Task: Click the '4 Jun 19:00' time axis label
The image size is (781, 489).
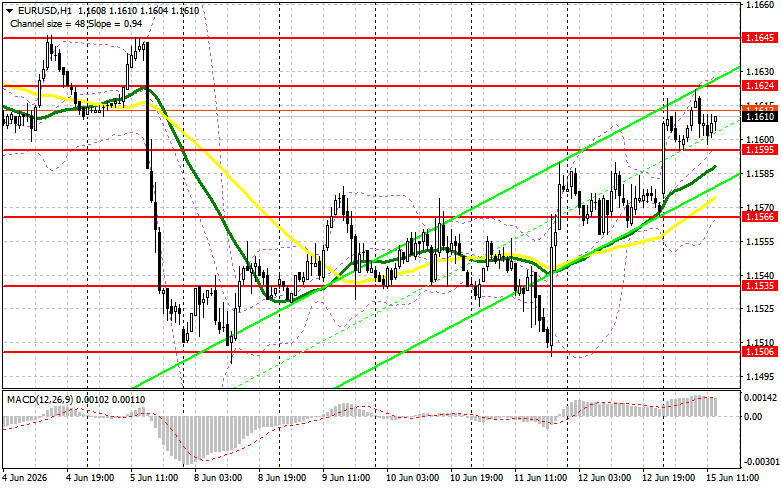Action: (91, 478)
